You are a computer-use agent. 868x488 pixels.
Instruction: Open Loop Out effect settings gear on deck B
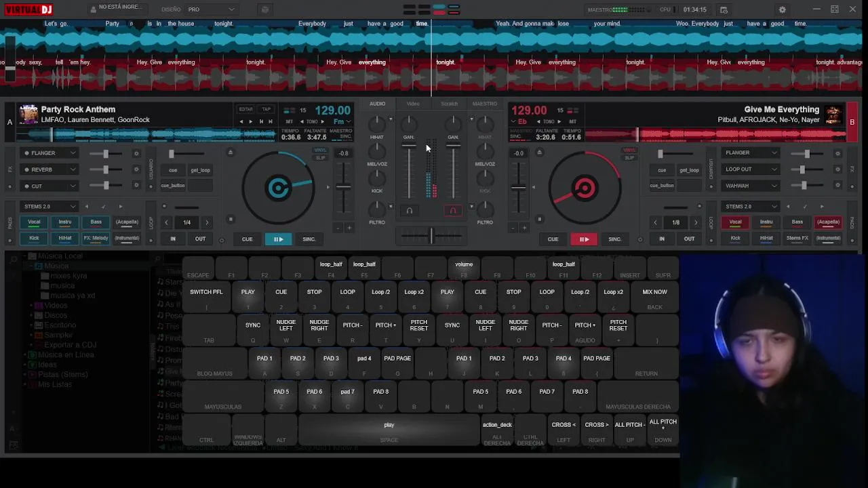coord(837,169)
